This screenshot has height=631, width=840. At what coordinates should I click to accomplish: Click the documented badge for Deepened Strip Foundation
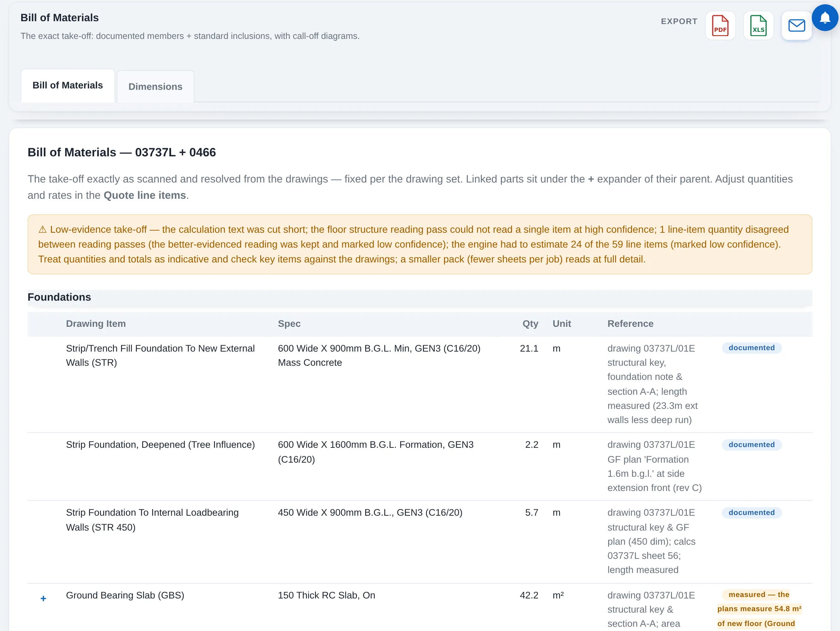752,445
